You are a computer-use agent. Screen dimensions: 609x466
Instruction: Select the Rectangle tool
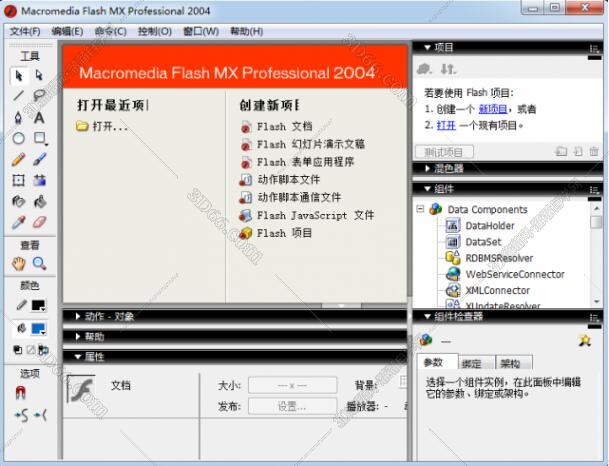click(x=39, y=138)
